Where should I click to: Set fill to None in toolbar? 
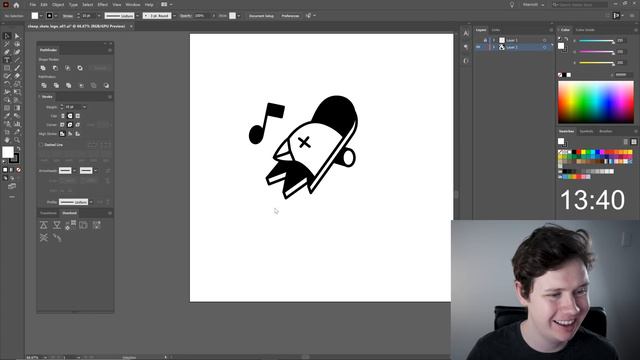(x=18, y=170)
